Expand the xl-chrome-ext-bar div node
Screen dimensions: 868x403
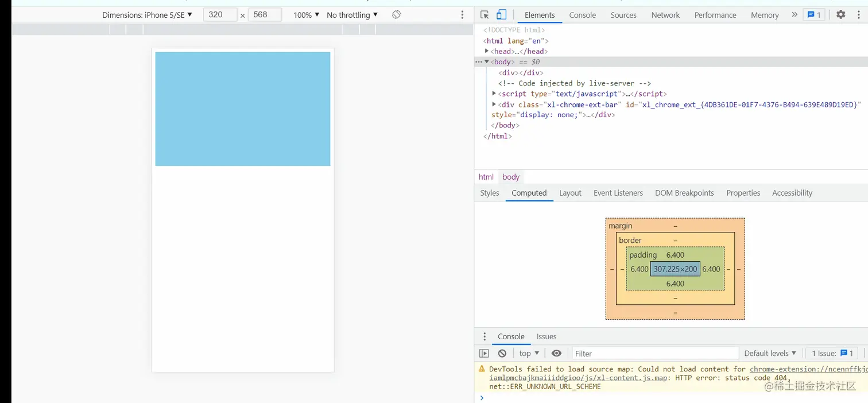(x=494, y=104)
